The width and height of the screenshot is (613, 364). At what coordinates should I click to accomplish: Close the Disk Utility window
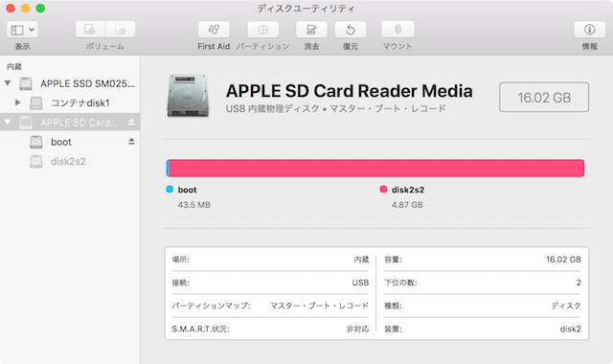point(11,9)
